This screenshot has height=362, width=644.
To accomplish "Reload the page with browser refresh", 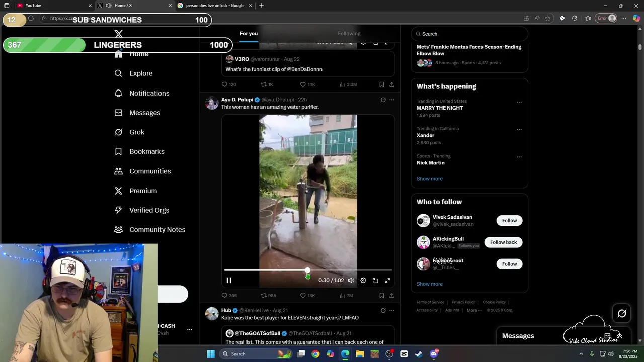I will coord(31,18).
